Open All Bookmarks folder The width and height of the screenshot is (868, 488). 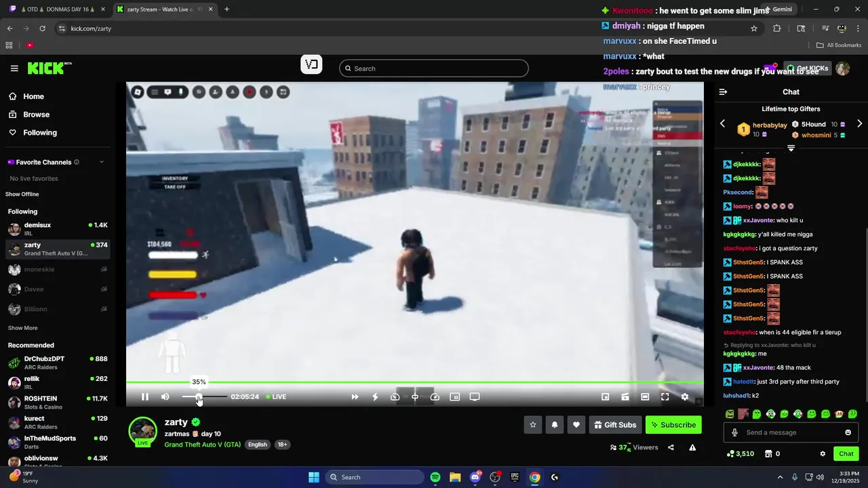click(839, 45)
